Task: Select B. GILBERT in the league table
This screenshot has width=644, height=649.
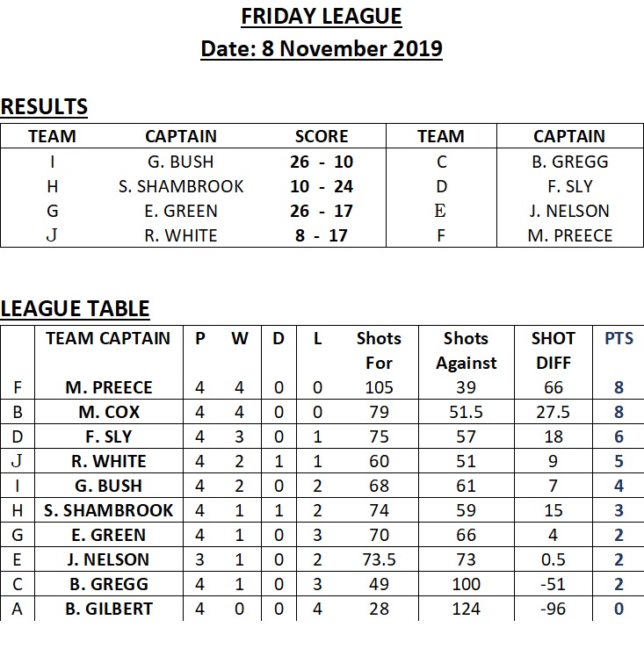Action: click(x=109, y=609)
